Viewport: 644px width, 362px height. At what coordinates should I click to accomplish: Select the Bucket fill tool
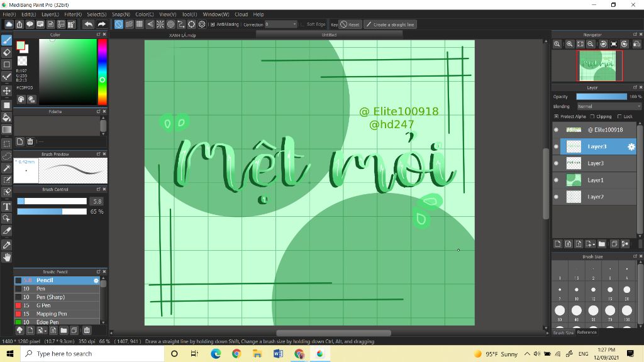pos(6,118)
